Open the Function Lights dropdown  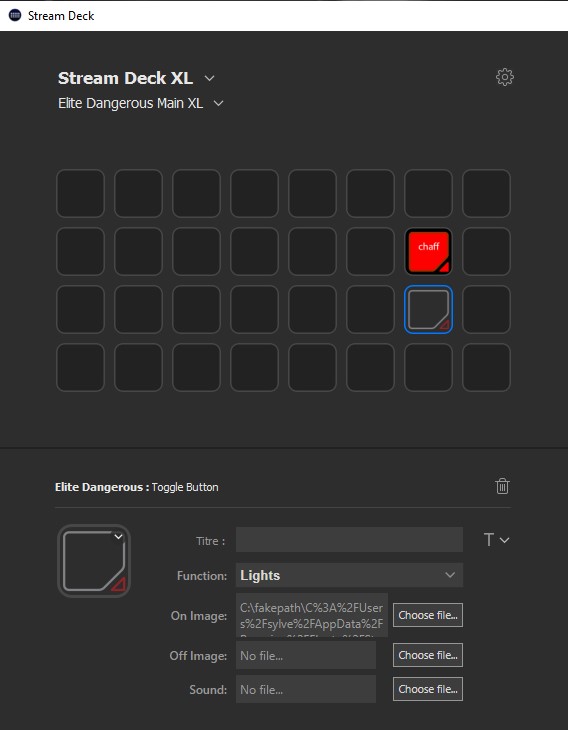tap(349, 575)
